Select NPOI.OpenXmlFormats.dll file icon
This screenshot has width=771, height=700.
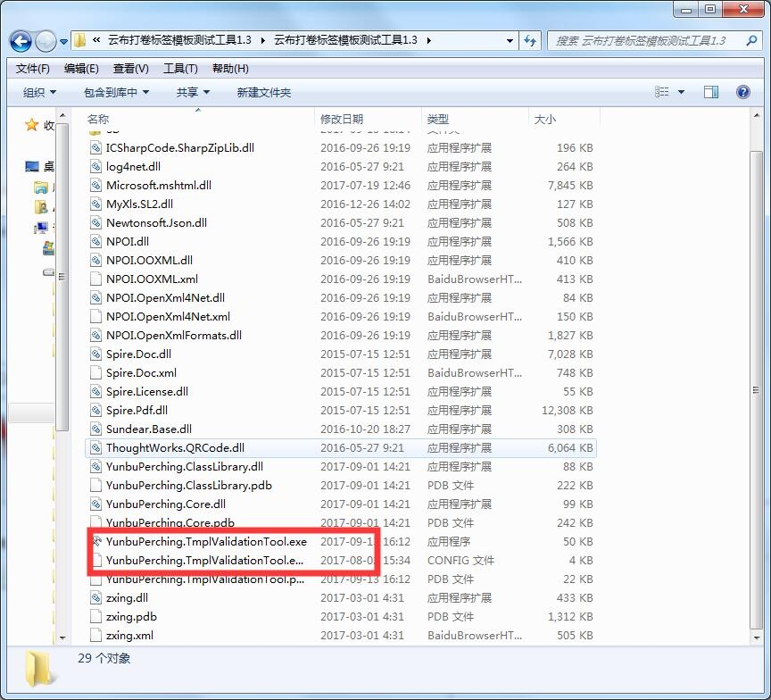pos(95,335)
